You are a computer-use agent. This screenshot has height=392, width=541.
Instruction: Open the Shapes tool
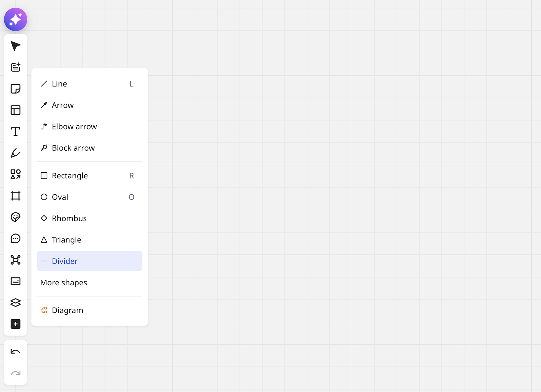[15, 174]
